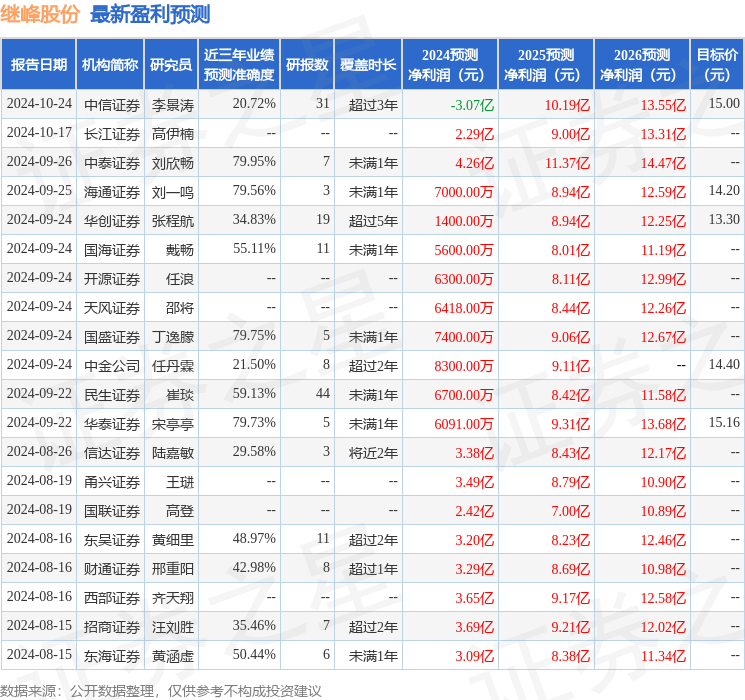This screenshot has height=700, width=745.
Task: Click the 12.02亿 forecast value
Action: [x=663, y=627]
